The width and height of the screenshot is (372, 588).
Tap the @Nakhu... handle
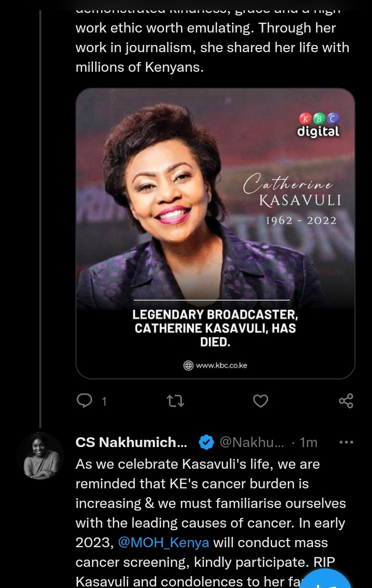point(252,442)
